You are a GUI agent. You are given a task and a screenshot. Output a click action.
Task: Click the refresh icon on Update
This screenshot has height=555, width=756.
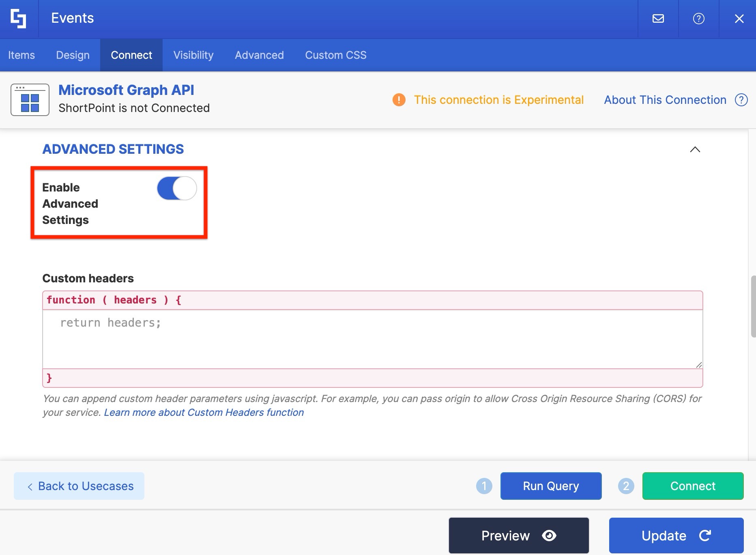point(705,536)
